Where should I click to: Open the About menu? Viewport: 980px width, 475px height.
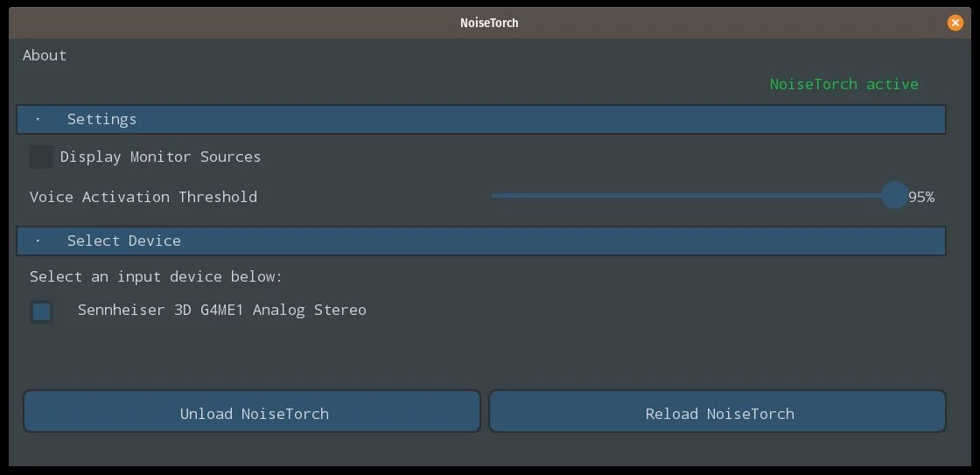(x=45, y=55)
